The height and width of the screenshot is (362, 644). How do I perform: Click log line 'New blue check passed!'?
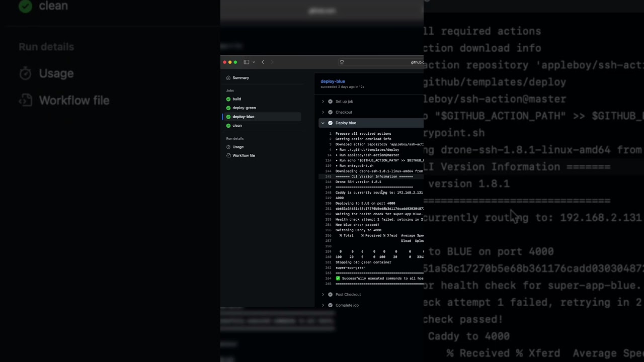pos(357,225)
